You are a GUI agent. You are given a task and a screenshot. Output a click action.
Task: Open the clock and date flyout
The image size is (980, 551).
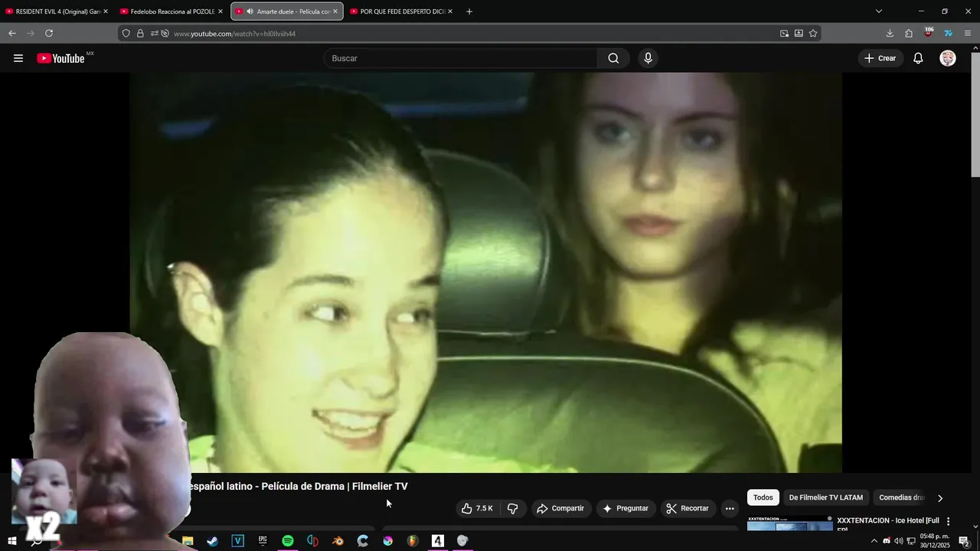click(935, 541)
